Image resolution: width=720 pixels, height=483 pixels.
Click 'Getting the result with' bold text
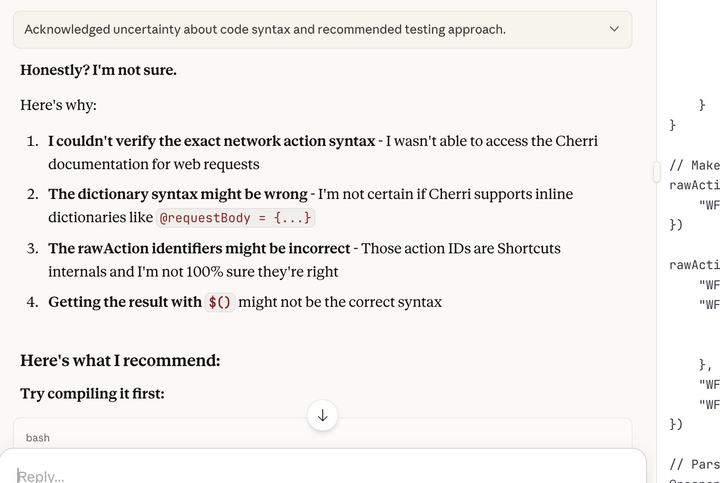[x=125, y=302]
